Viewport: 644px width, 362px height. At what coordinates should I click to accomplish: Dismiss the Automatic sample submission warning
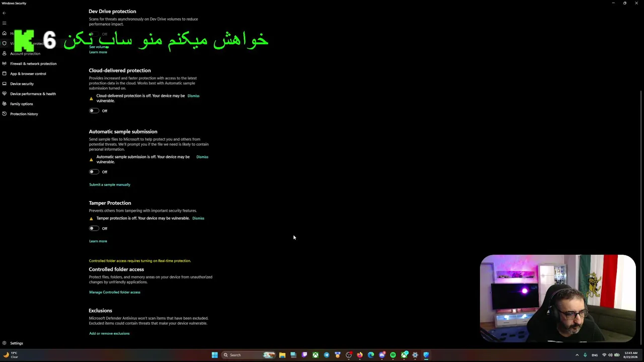(x=202, y=157)
